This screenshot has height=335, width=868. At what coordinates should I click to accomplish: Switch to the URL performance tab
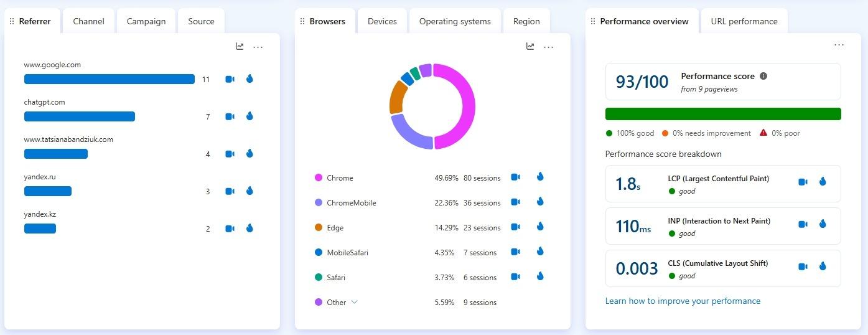(744, 21)
